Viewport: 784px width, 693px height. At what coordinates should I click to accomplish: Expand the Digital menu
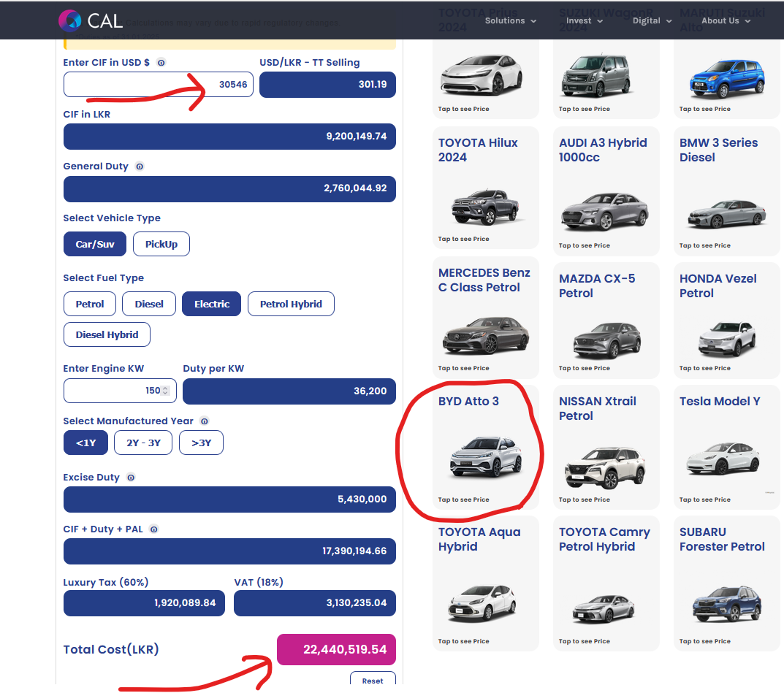coord(652,21)
